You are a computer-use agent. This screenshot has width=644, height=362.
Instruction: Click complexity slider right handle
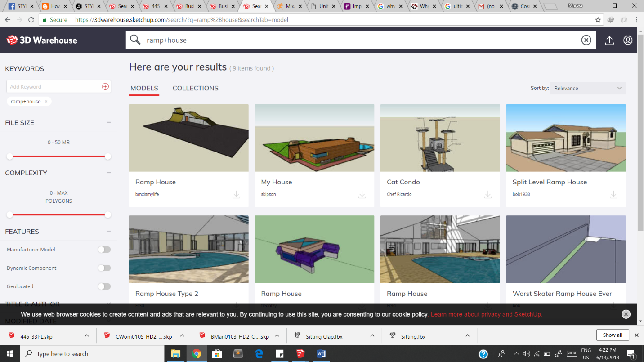107,215
